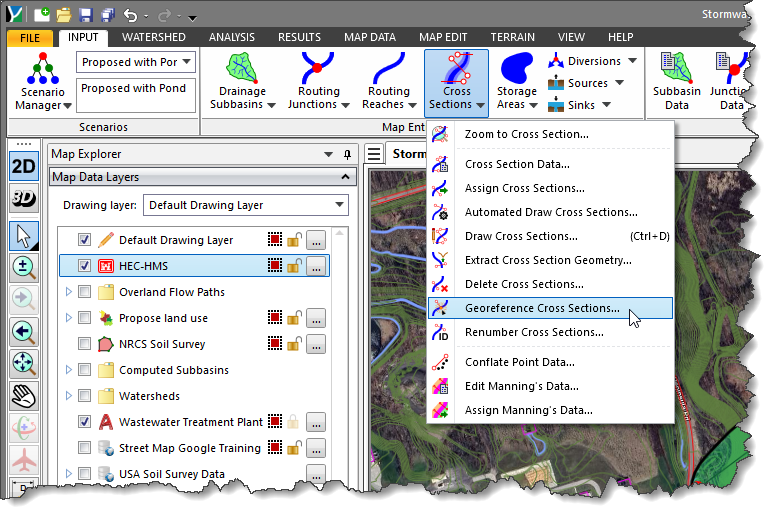Enable the NRCS Soil Survey layer
The width and height of the screenshot is (768, 510).
(x=85, y=344)
